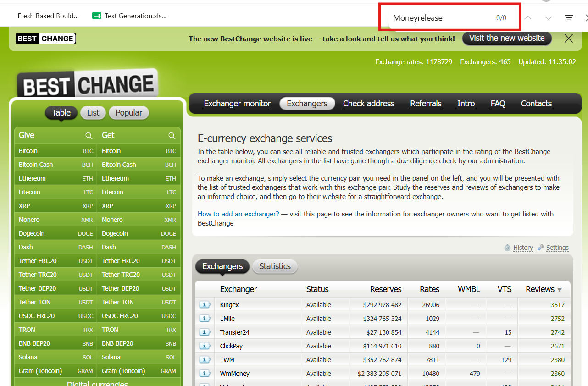Sort by Reserves column header

click(x=386, y=289)
